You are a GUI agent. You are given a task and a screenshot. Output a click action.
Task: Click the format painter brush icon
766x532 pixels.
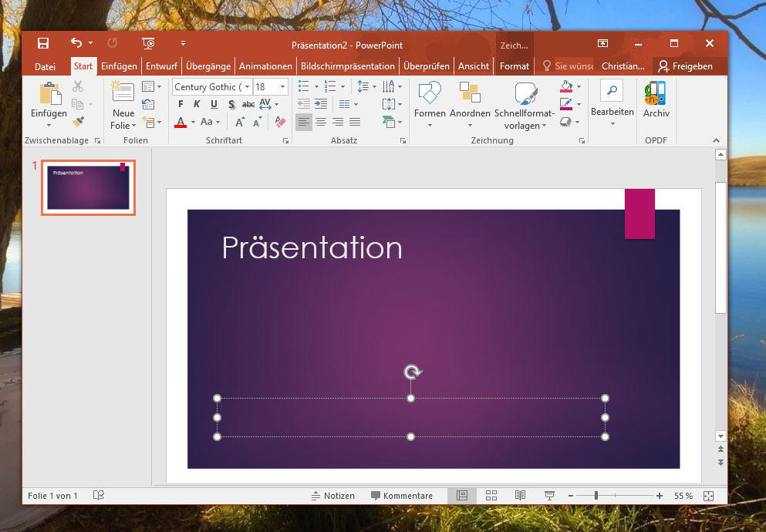(x=78, y=122)
